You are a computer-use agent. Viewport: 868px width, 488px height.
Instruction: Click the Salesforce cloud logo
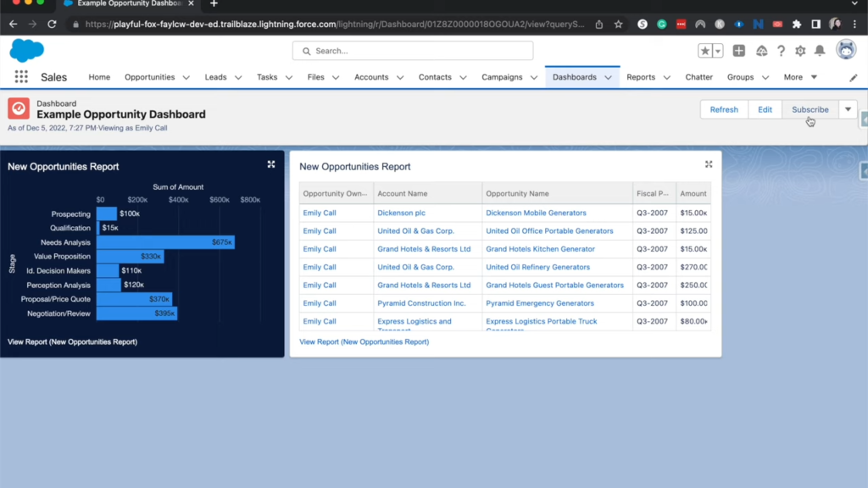coord(26,51)
